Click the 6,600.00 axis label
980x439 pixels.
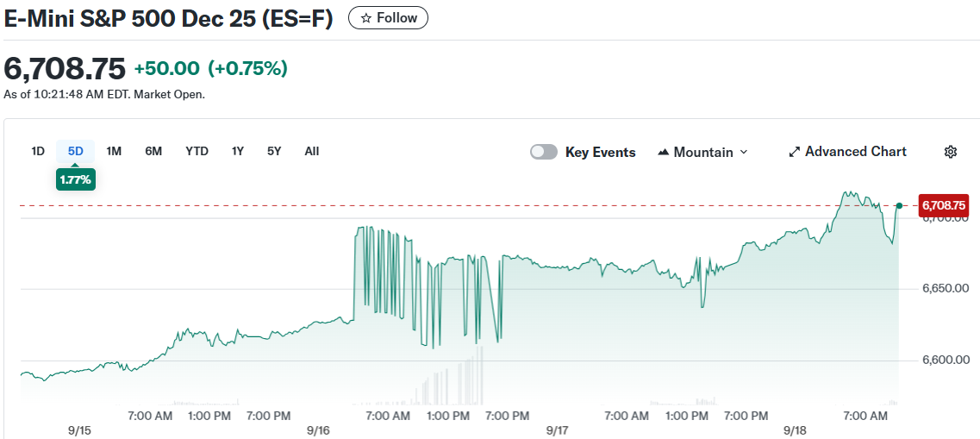coord(946,361)
